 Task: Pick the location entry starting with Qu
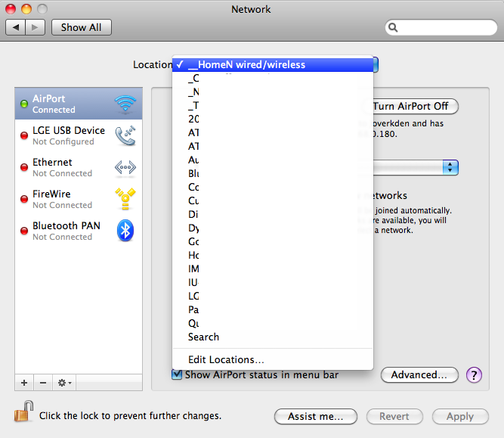point(273,323)
